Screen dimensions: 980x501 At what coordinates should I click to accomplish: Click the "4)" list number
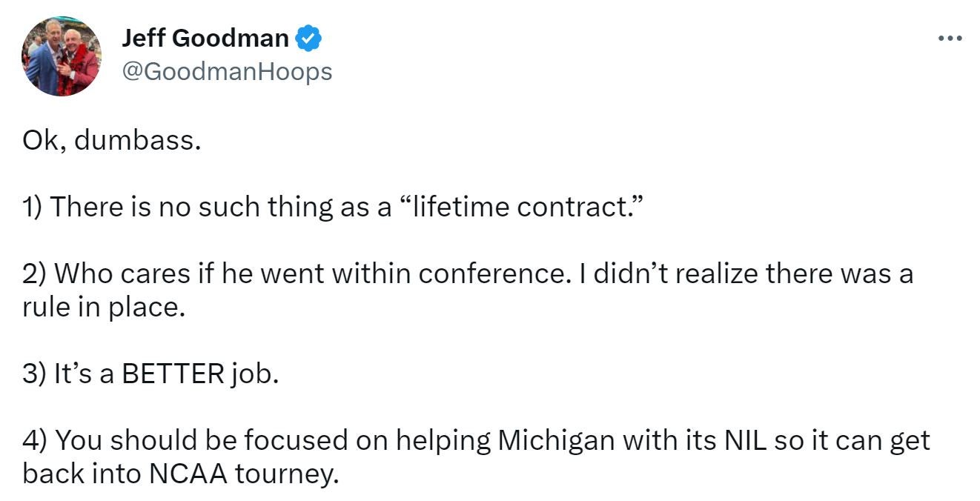36,441
